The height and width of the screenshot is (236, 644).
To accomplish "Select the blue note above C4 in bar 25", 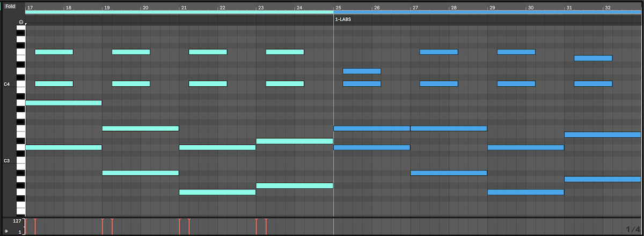I will [x=362, y=71].
